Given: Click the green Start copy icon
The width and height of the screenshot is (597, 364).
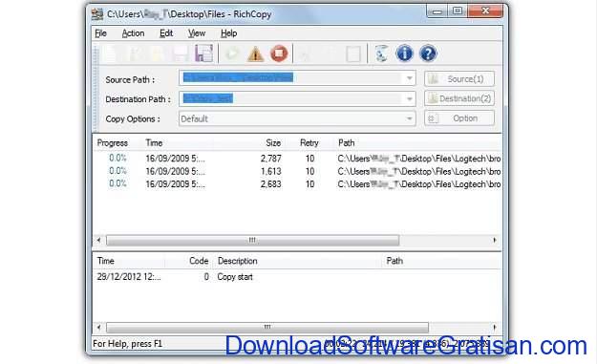Looking at the screenshot, I should point(231,54).
